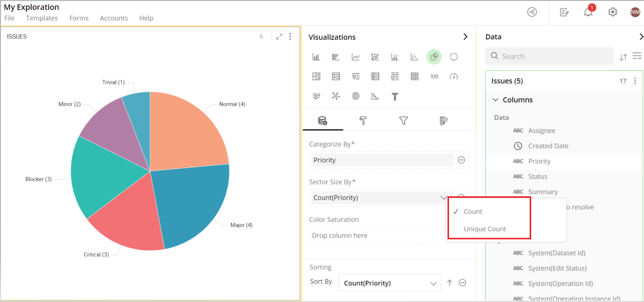
Task: Switch to the funnel filter tab
Action: pyautogui.click(x=403, y=121)
